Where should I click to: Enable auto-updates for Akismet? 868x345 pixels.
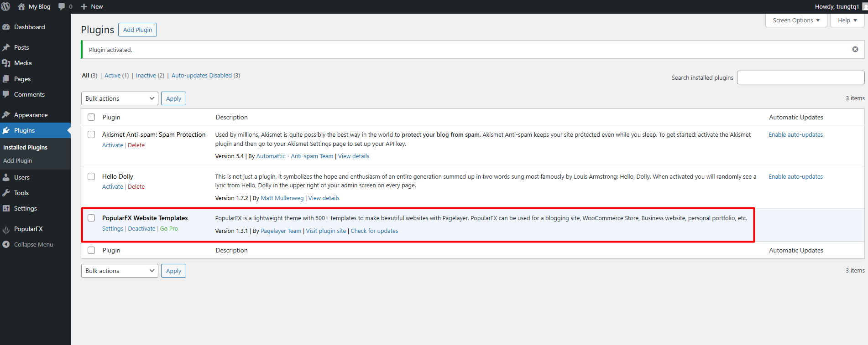tap(795, 134)
